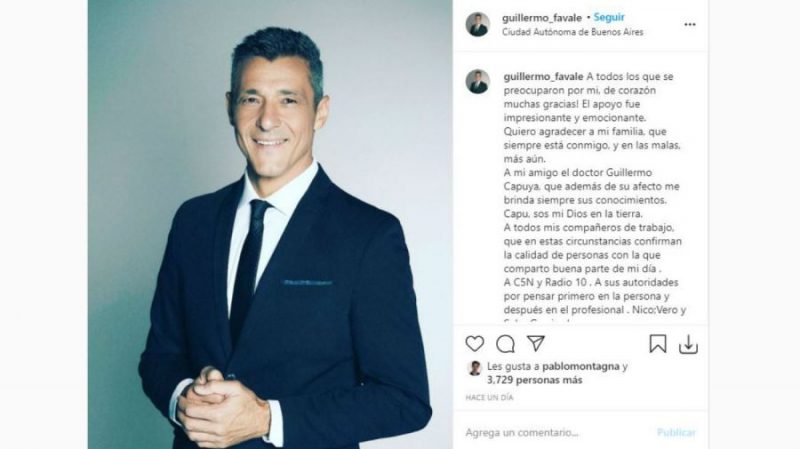The width and height of the screenshot is (800, 449).
Task: Share the post via paper plane icon
Action: click(x=536, y=343)
